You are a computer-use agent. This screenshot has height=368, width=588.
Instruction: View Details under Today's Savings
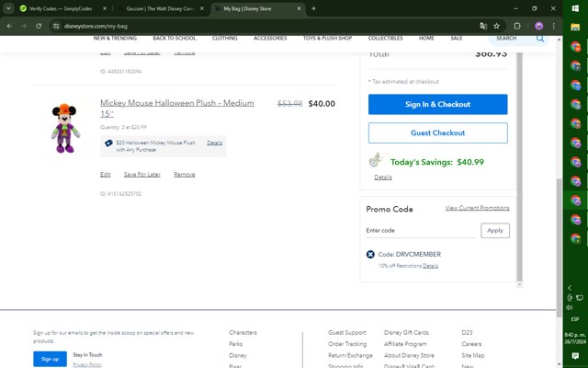[383, 178]
